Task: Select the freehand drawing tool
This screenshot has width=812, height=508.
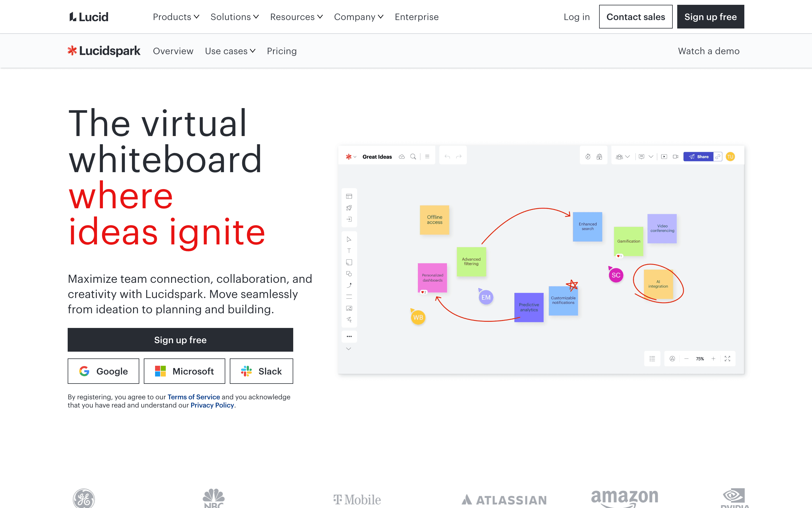Action: point(349,319)
